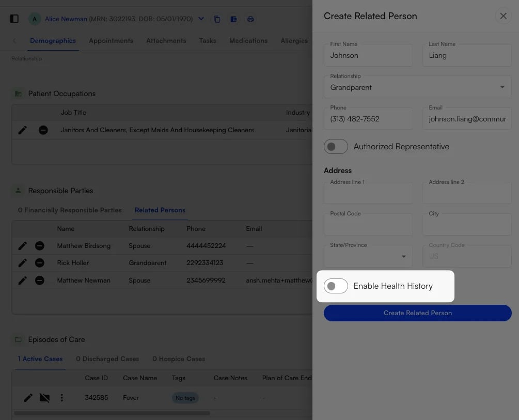The width and height of the screenshot is (519, 420).
Task: Close the Create Related Person panel
Action: [503, 16]
